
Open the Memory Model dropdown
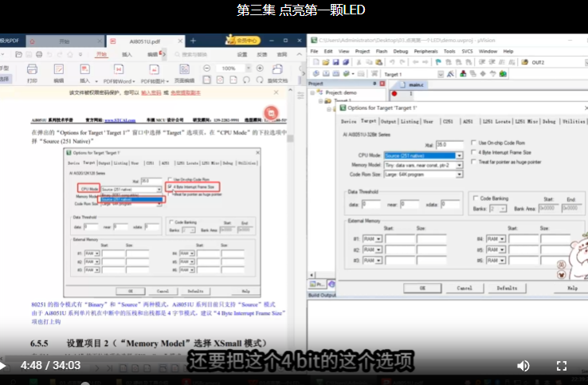459,165
